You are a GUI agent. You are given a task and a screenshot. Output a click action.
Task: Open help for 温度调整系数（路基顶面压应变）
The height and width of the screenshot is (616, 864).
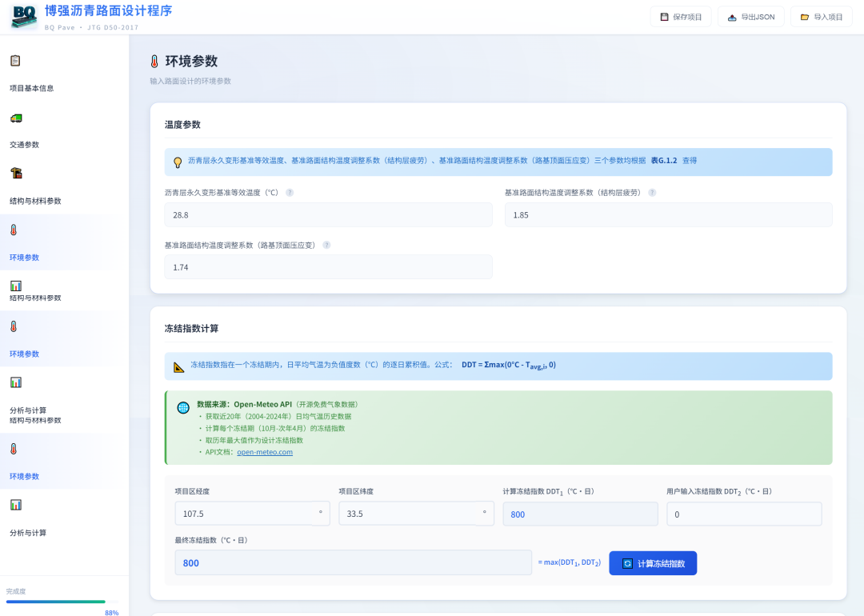[x=326, y=245]
